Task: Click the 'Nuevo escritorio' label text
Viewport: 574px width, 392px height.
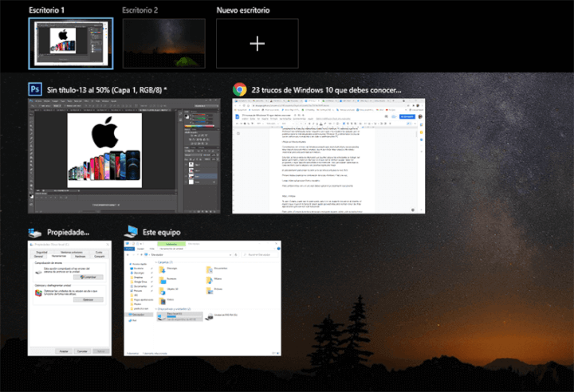Action: (243, 10)
